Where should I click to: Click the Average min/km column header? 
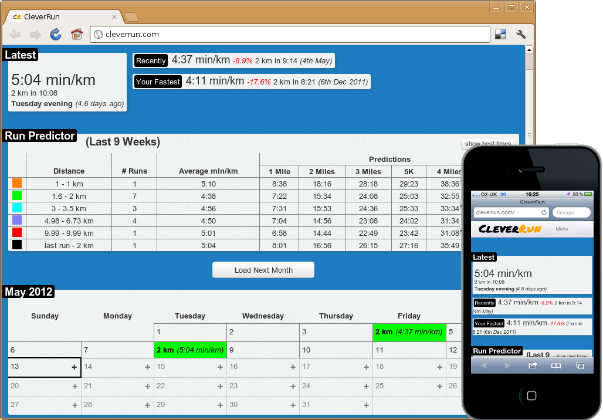click(x=208, y=171)
